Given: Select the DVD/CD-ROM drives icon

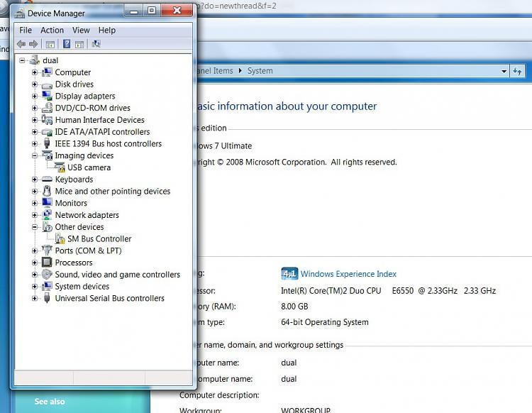Looking at the screenshot, I should pos(47,108).
